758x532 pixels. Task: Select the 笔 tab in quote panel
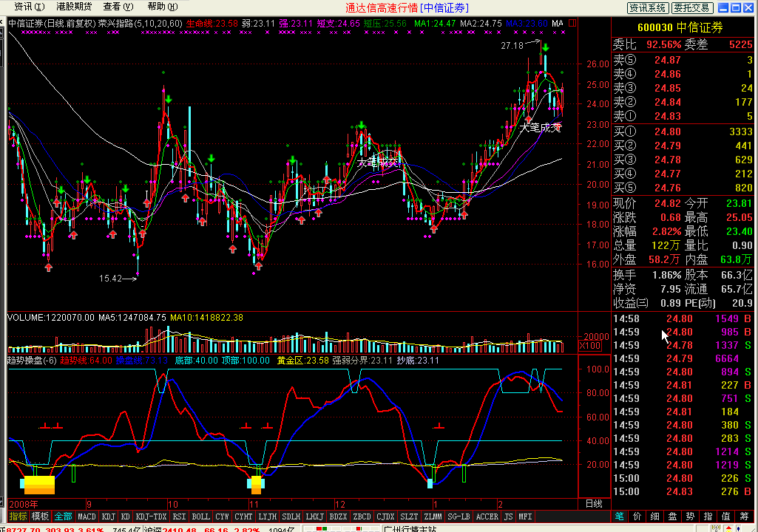(x=619, y=516)
